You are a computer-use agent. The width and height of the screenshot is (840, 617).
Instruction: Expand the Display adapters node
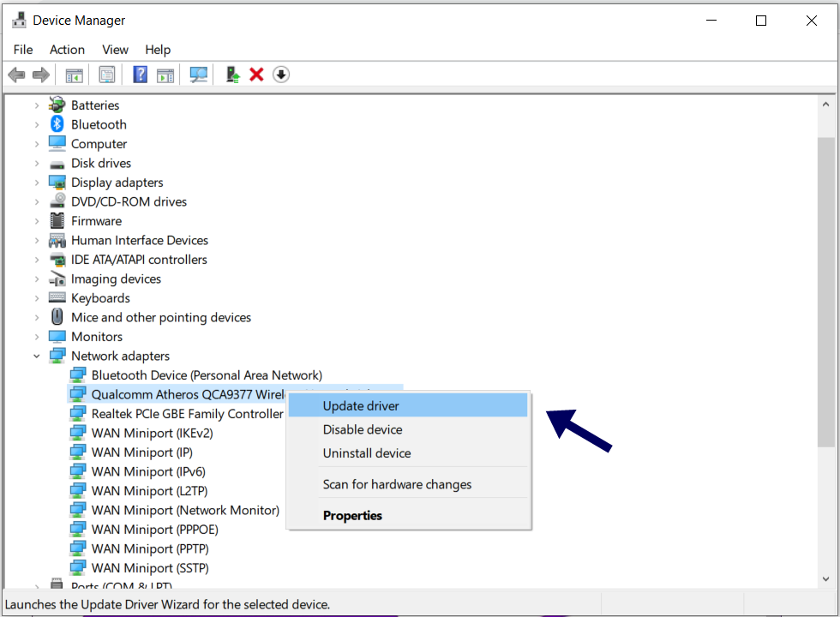pyautogui.click(x=37, y=183)
